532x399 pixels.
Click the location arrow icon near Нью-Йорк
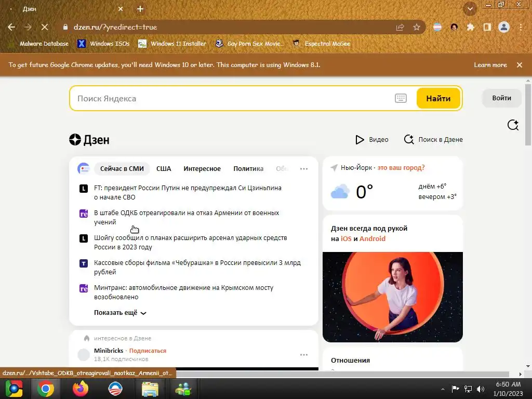click(334, 168)
